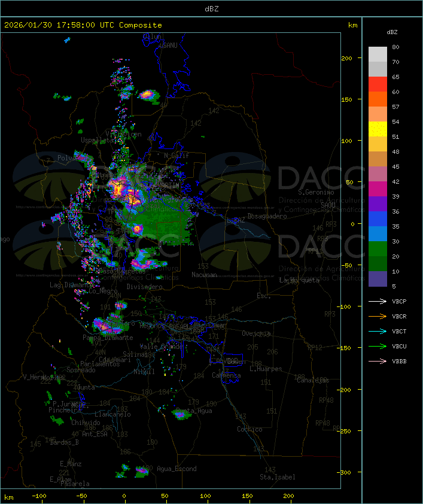Click the Divisadero place label on map
The width and height of the screenshot is (423, 504).
pyautogui.click(x=144, y=287)
